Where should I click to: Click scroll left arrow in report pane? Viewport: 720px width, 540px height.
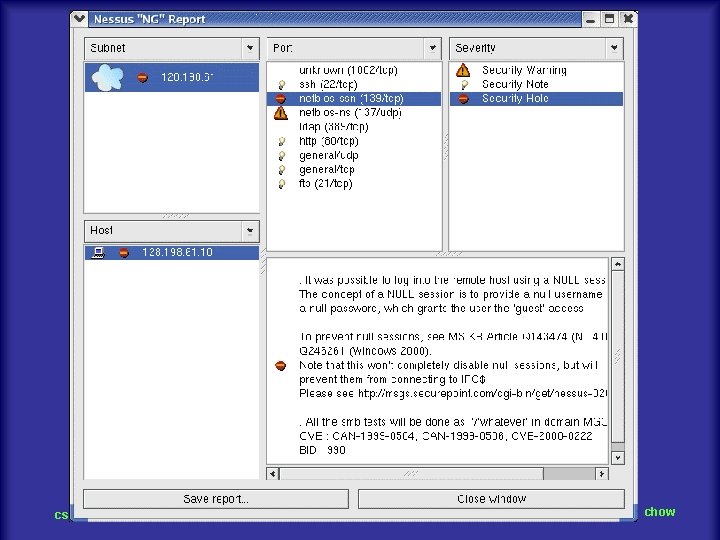(x=273, y=474)
